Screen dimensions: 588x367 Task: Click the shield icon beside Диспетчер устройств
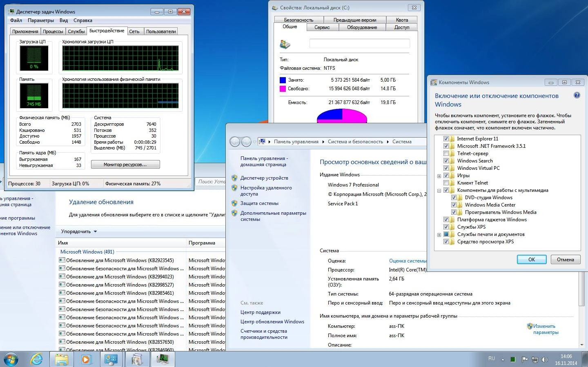(234, 178)
